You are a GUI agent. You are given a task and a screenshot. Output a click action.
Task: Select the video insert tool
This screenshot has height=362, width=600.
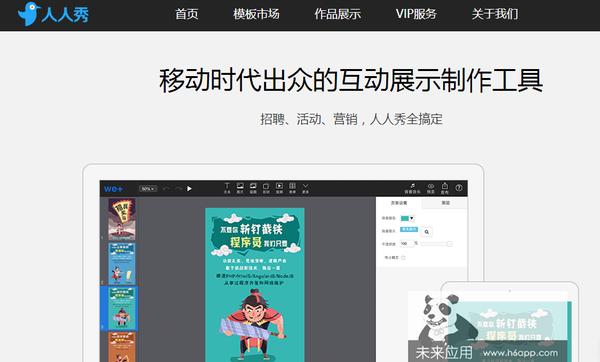[x=279, y=188]
